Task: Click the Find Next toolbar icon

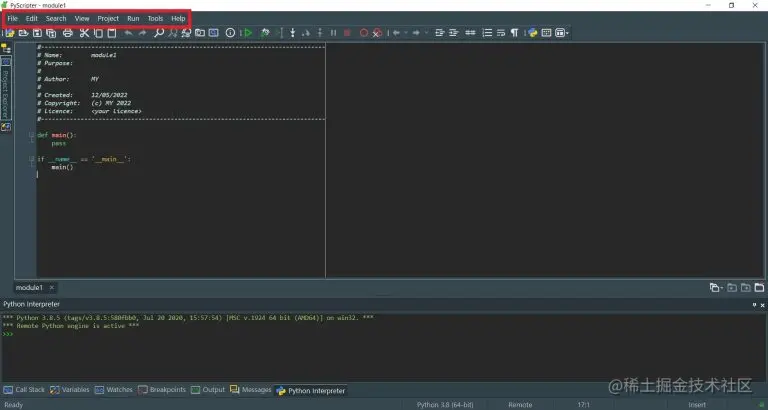Action: (x=172, y=33)
